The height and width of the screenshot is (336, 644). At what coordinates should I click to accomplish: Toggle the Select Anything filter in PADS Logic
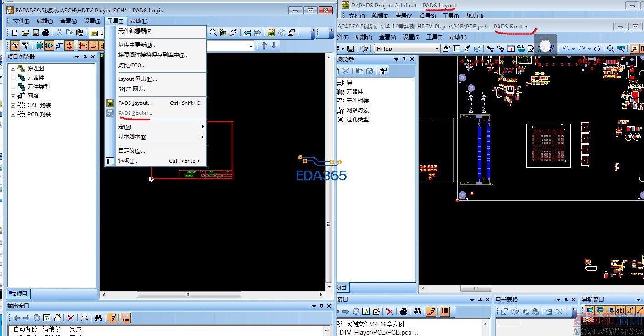coord(15,46)
